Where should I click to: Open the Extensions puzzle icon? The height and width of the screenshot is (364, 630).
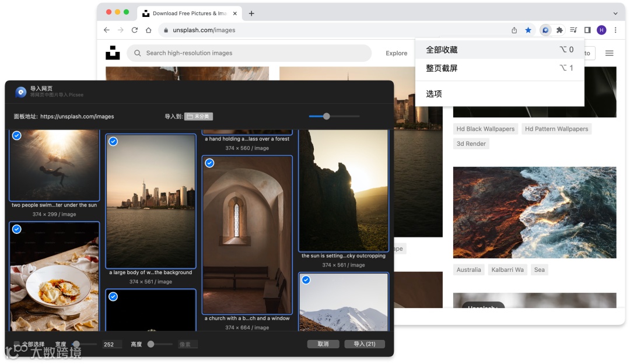[x=559, y=30]
